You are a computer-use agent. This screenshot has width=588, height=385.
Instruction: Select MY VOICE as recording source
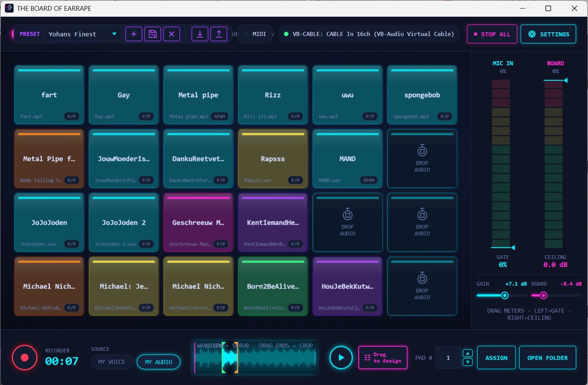pyautogui.click(x=112, y=362)
